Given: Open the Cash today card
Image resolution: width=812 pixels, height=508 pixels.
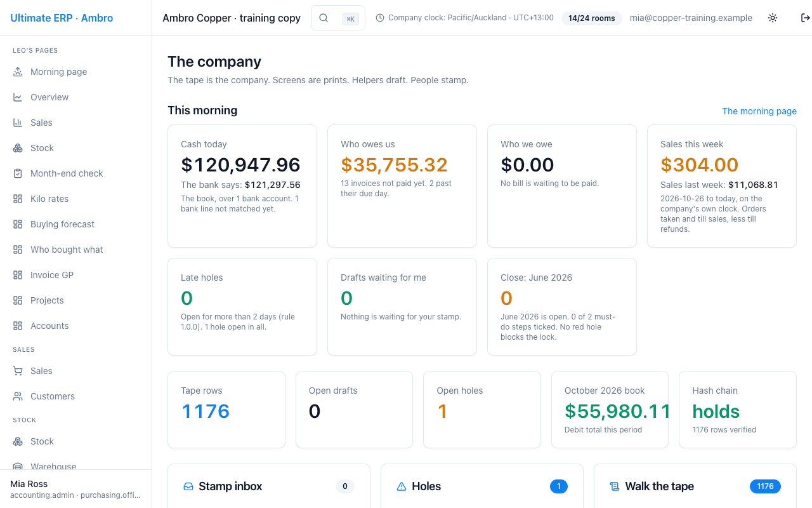Looking at the screenshot, I should (x=242, y=186).
